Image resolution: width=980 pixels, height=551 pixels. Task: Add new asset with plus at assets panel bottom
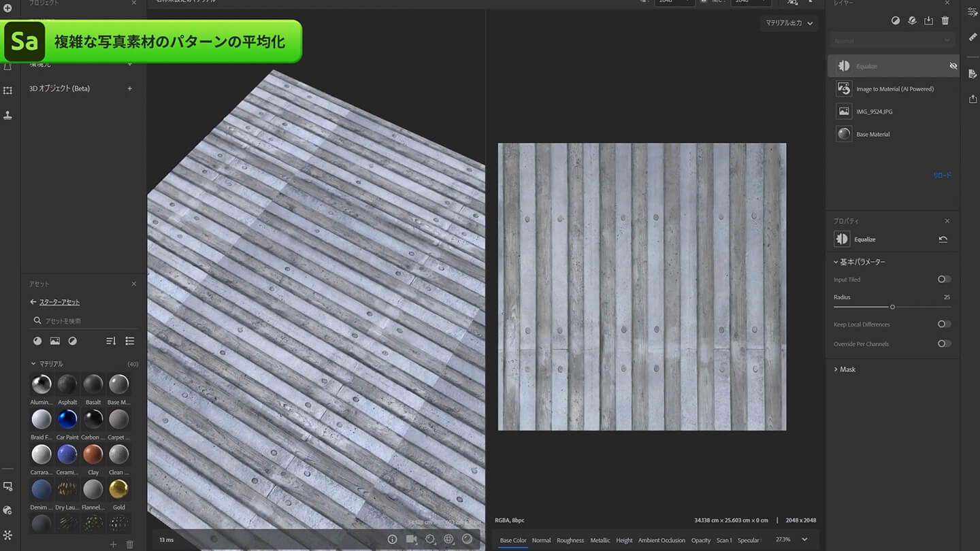[113, 544]
